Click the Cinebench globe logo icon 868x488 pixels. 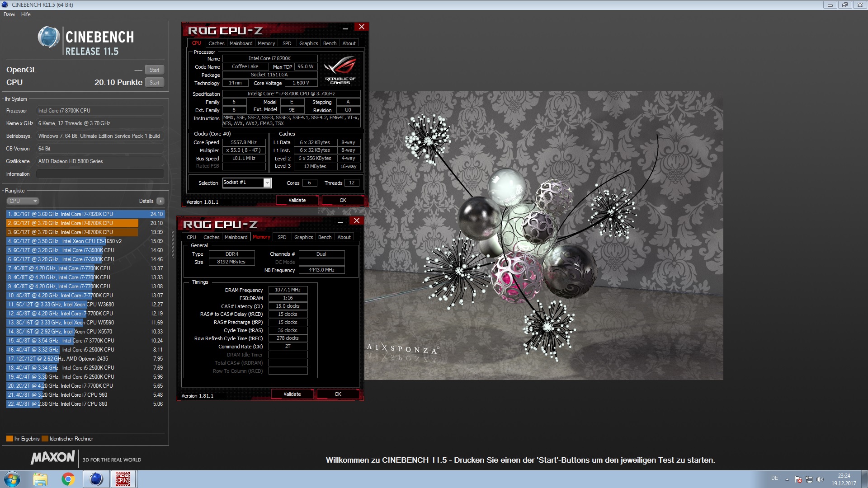tap(48, 37)
